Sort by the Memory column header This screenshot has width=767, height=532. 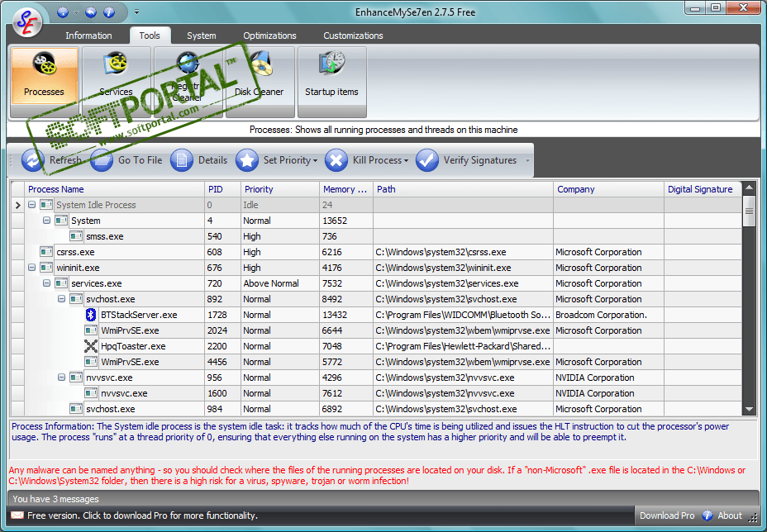345,189
